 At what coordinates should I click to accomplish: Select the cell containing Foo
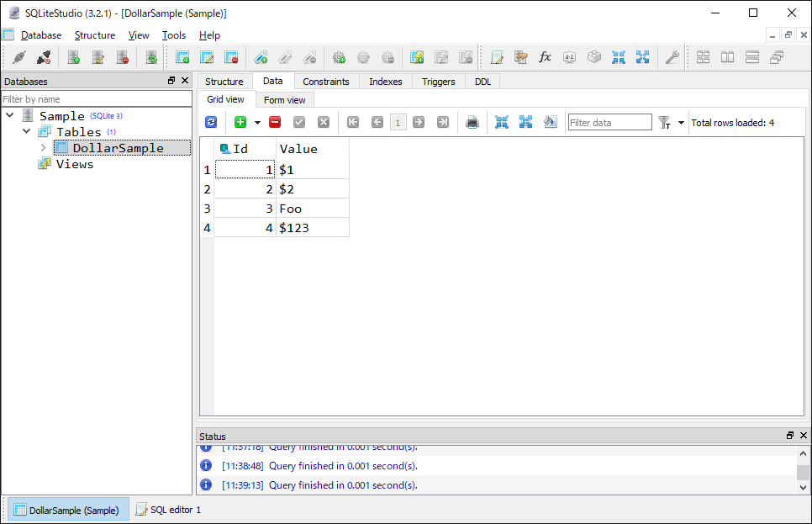click(313, 209)
